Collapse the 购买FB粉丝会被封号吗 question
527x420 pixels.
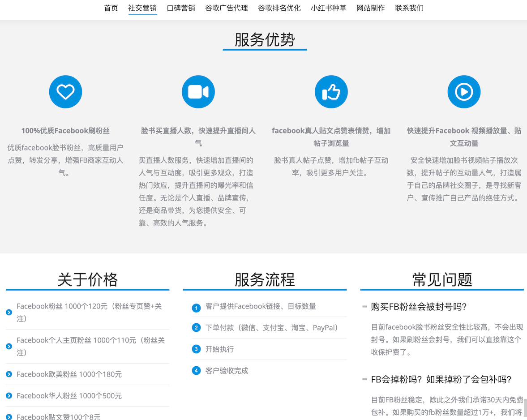click(364, 306)
